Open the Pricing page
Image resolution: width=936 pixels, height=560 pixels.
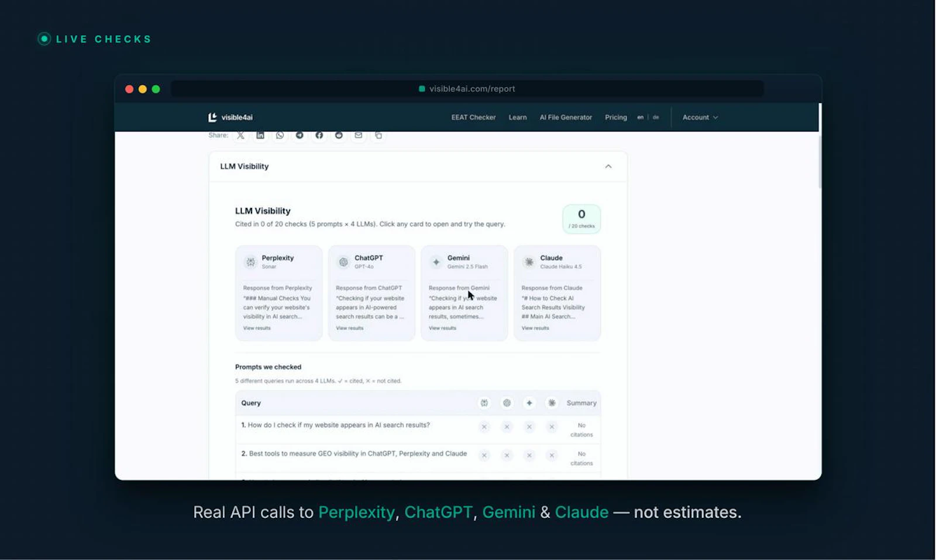[x=616, y=117]
